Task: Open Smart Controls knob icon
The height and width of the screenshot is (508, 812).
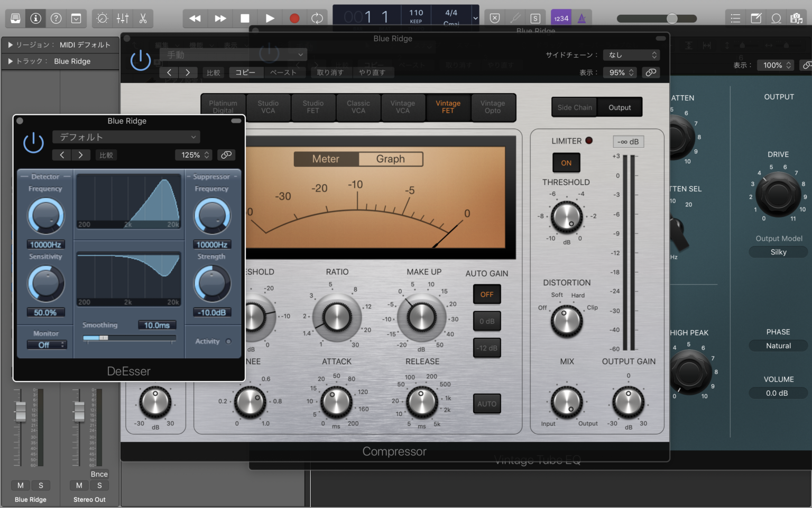Action: pos(102,18)
